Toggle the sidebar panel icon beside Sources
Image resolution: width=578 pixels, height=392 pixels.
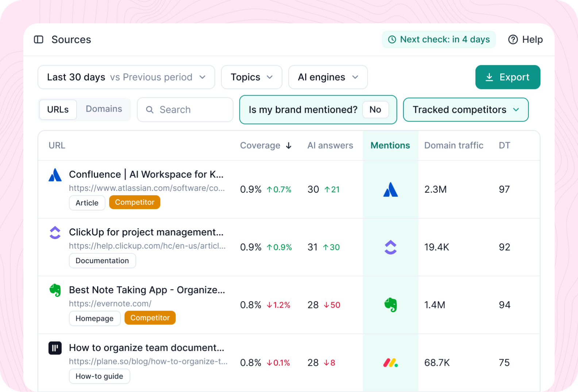click(x=39, y=39)
